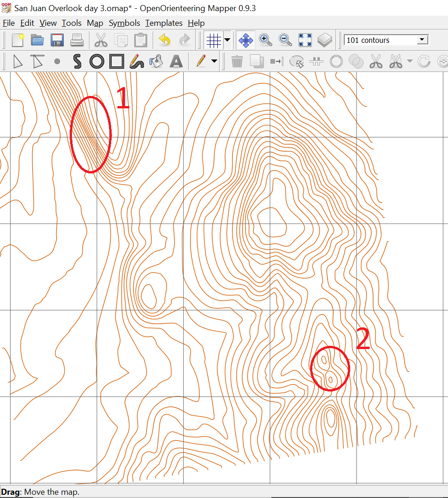This screenshot has height=498, width=448.
Task: Open the Tools menu
Action: [72, 23]
